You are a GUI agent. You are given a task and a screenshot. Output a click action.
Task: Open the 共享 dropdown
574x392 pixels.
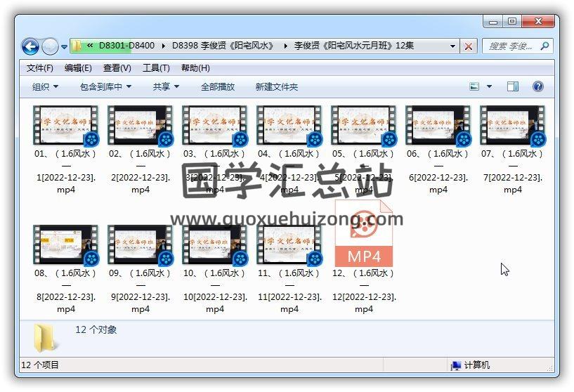point(166,86)
